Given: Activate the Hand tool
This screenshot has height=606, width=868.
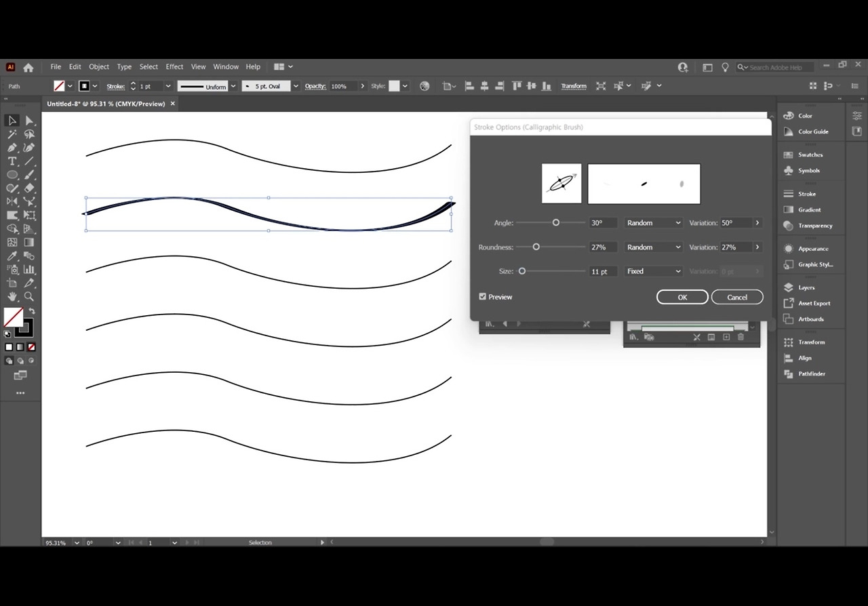Looking at the screenshot, I should coord(12,297).
